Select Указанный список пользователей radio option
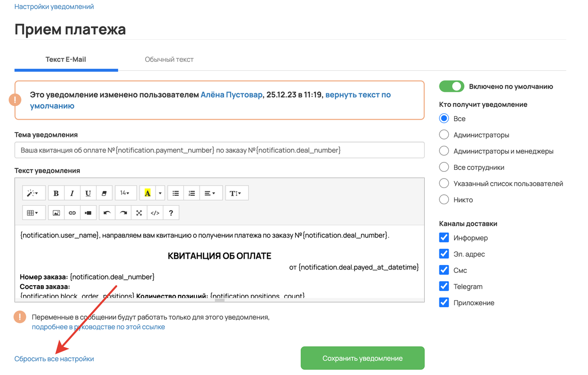588x375 pixels. coord(444,183)
